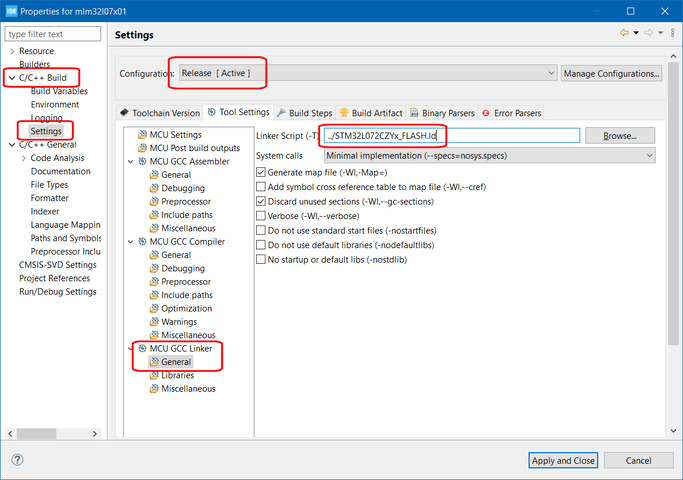Click the Error Parsers red icon
This screenshot has width=683, height=480.
coord(486,113)
